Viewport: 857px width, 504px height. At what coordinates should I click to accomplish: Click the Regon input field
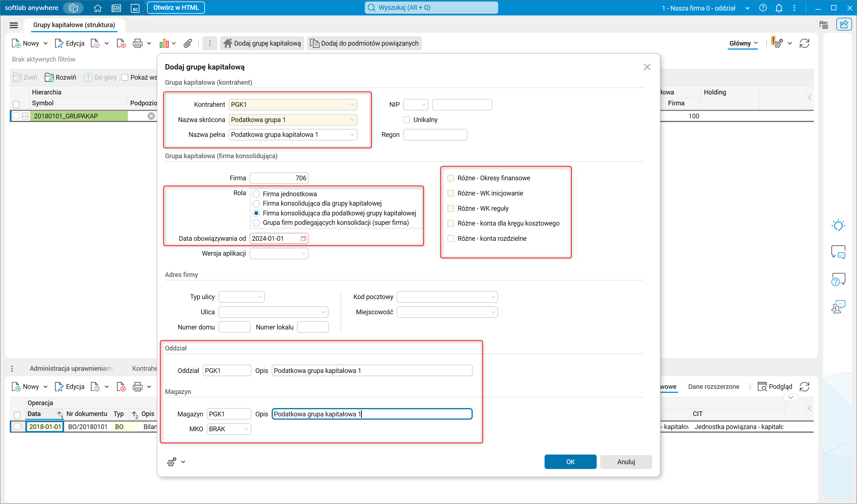click(x=435, y=135)
